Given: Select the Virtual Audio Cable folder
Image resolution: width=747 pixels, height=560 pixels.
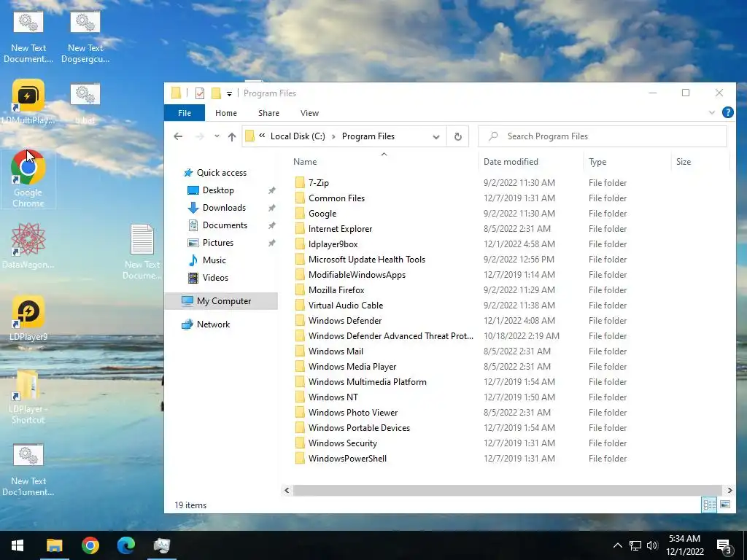Looking at the screenshot, I should tap(346, 306).
